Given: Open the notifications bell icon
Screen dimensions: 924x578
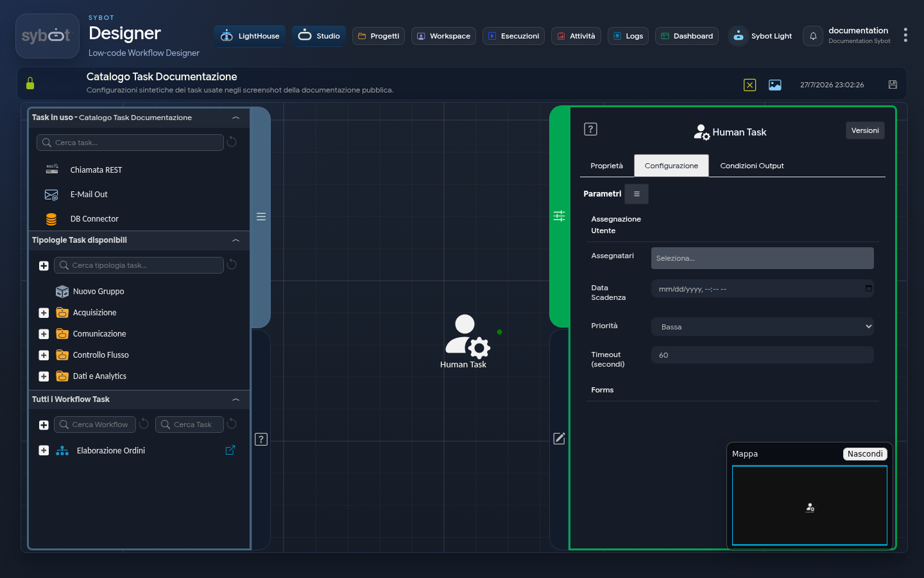Looking at the screenshot, I should [x=813, y=36].
